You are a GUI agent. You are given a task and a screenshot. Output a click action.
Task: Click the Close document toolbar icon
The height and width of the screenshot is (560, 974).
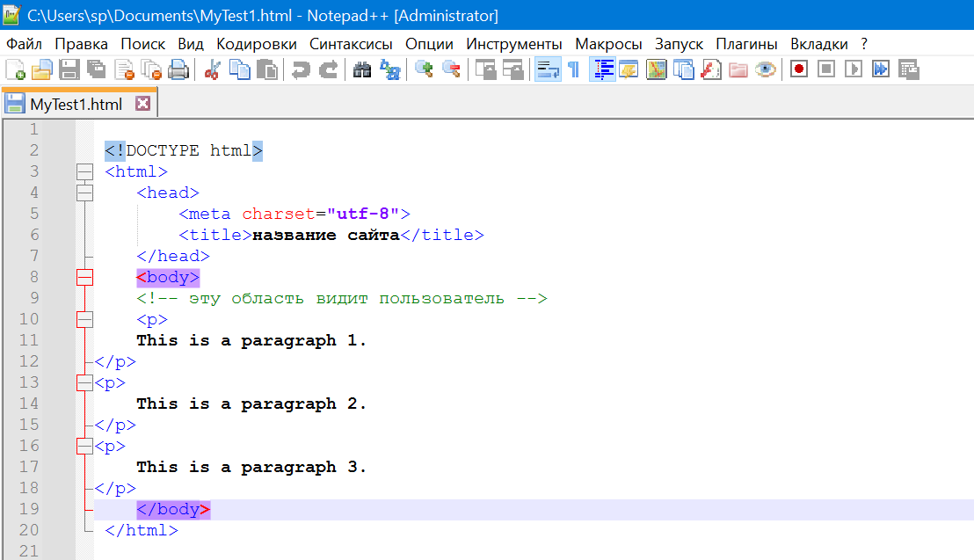tap(124, 69)
